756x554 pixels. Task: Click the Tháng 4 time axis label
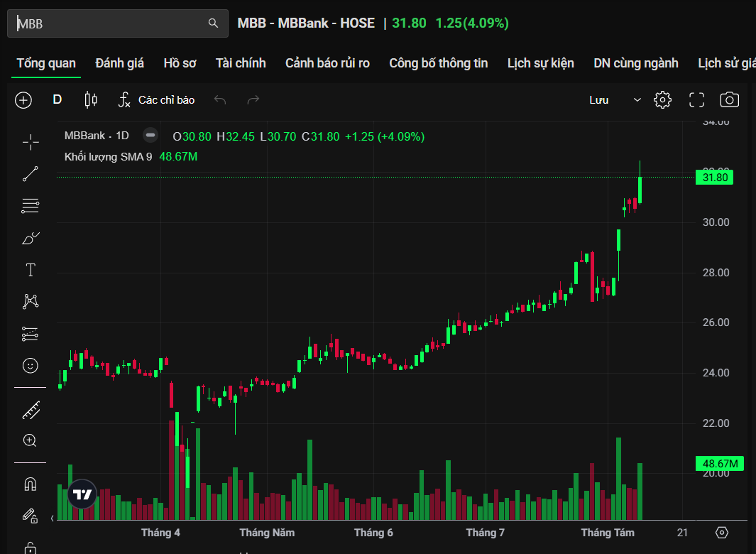160,533
